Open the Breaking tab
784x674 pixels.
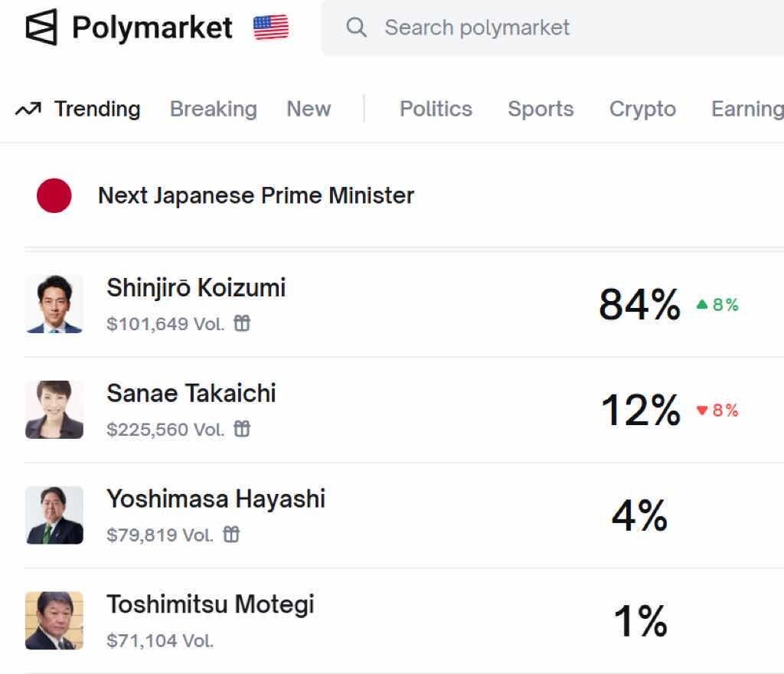coord(213,109)
